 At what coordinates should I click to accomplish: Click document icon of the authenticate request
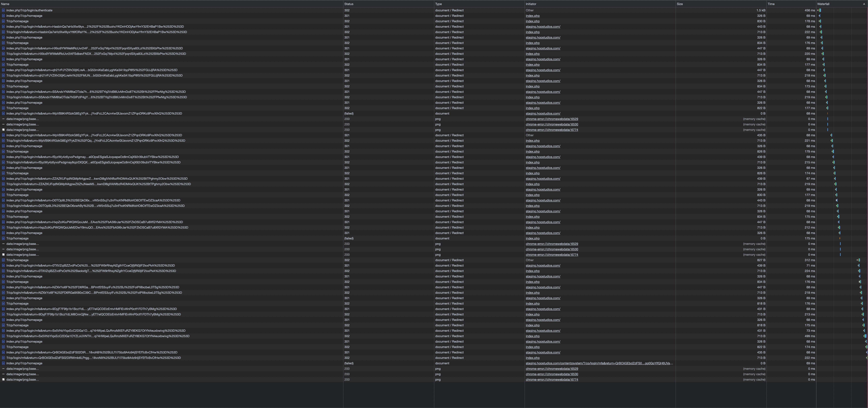3,10
